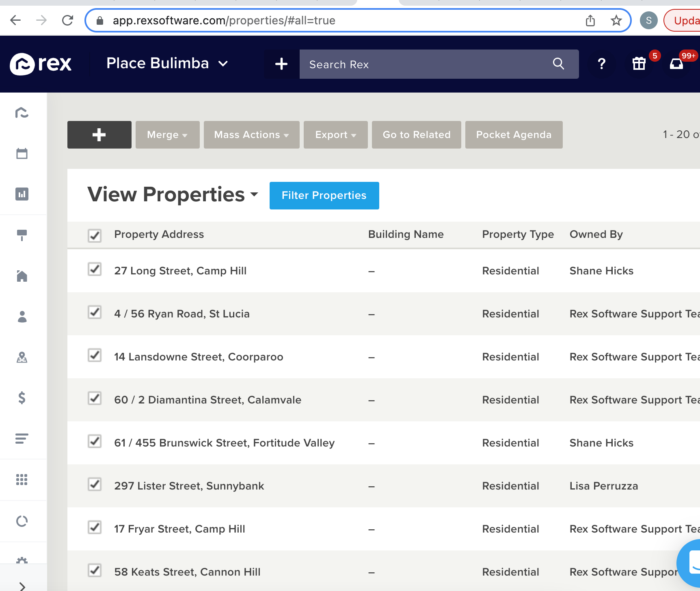Uncheck the 297 Lister Street, Sunnybank row

tap(95, 484)
